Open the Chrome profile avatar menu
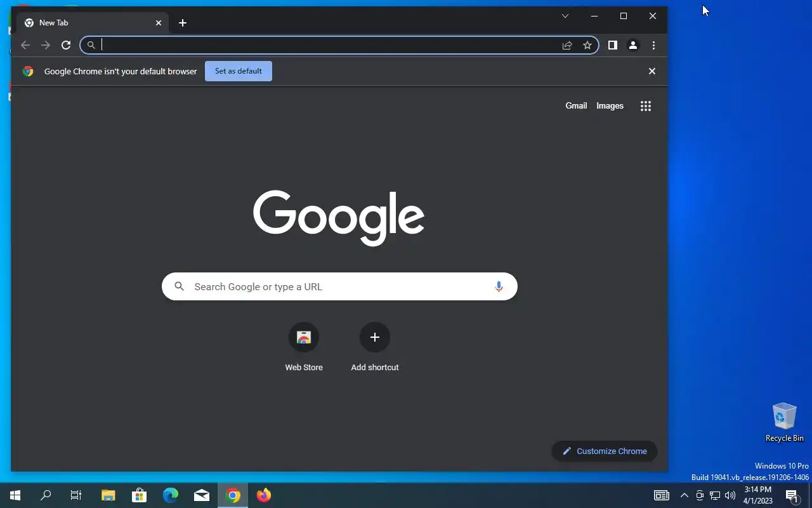Screen dimensions: 812x508 633,45
